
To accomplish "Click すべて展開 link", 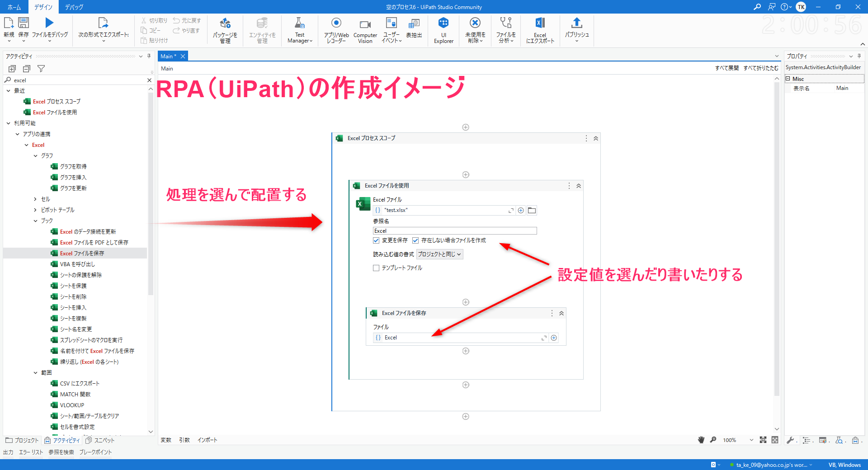I will 726,68.
